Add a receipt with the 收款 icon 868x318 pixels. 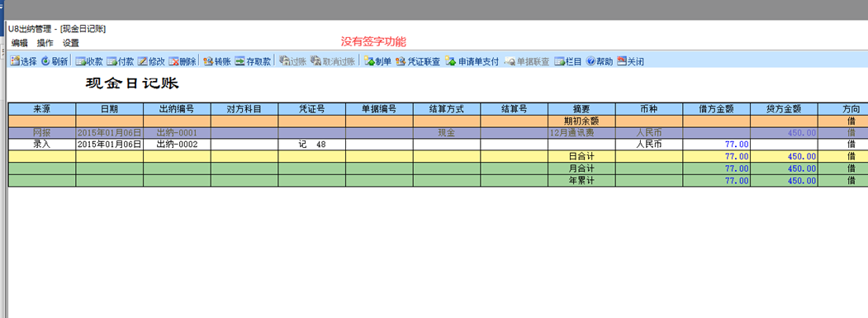click(x=89, y=61)
